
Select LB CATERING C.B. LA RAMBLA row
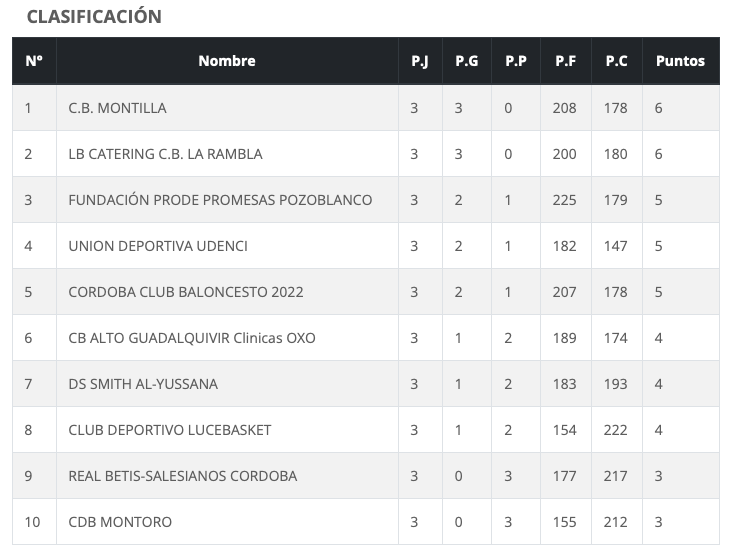pyautogui.click(x=366, y=154)
